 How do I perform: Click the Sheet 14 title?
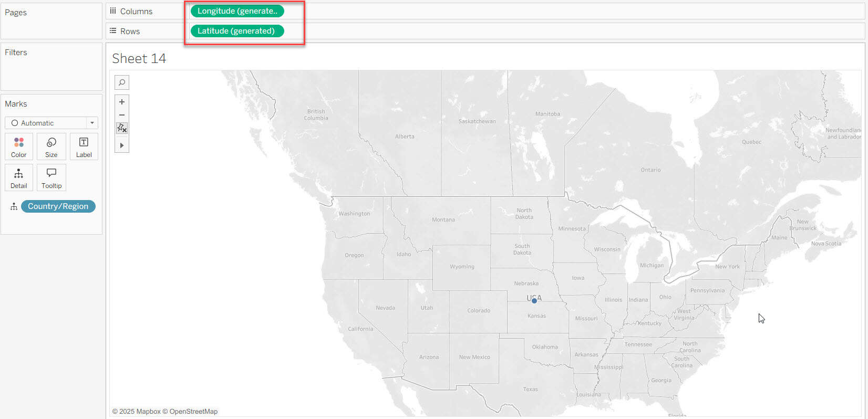point(139,59)
